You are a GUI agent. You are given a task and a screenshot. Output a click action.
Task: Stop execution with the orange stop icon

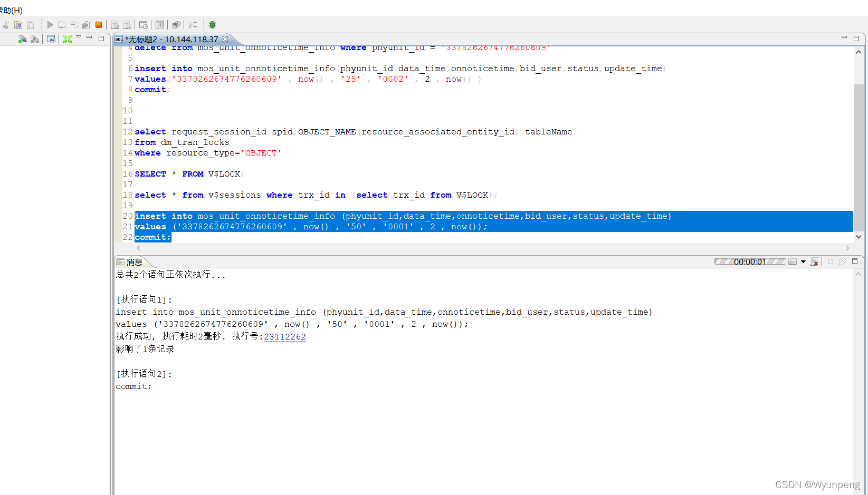[99, 25]
